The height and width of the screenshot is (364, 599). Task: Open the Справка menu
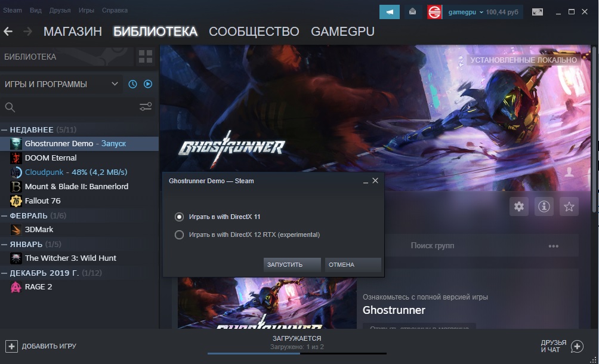115,10
